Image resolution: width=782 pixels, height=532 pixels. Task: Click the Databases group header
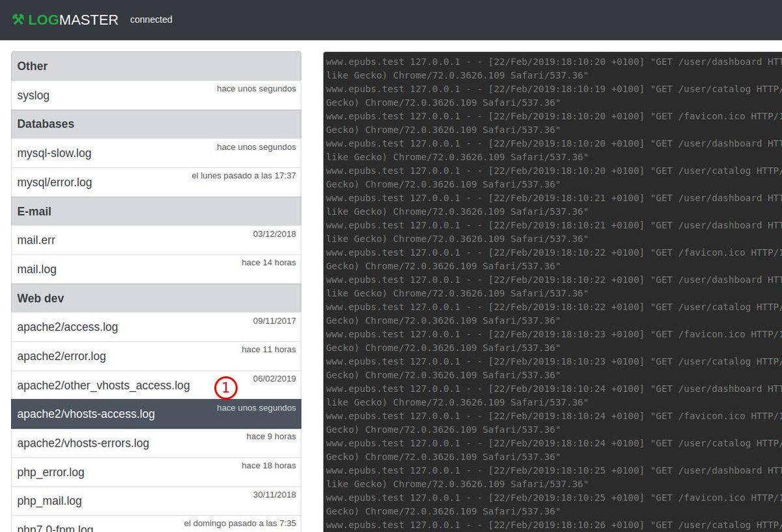point(156,124)
